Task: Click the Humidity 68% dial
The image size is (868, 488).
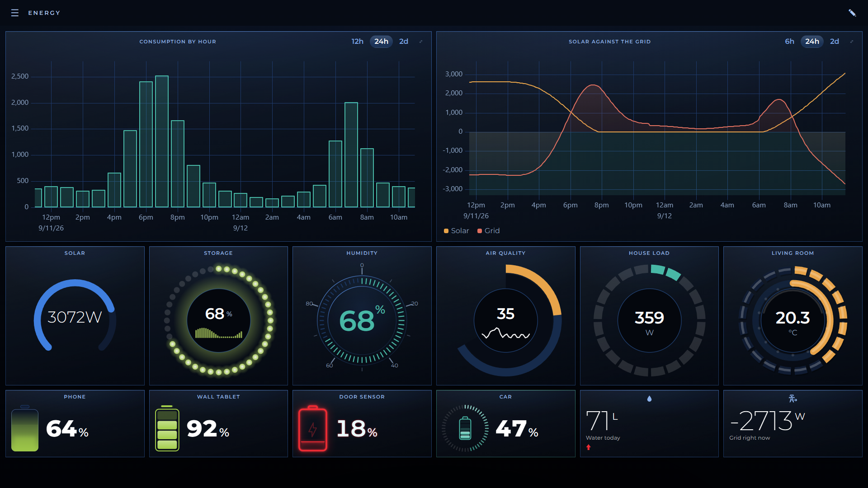Action: point(362,319)
